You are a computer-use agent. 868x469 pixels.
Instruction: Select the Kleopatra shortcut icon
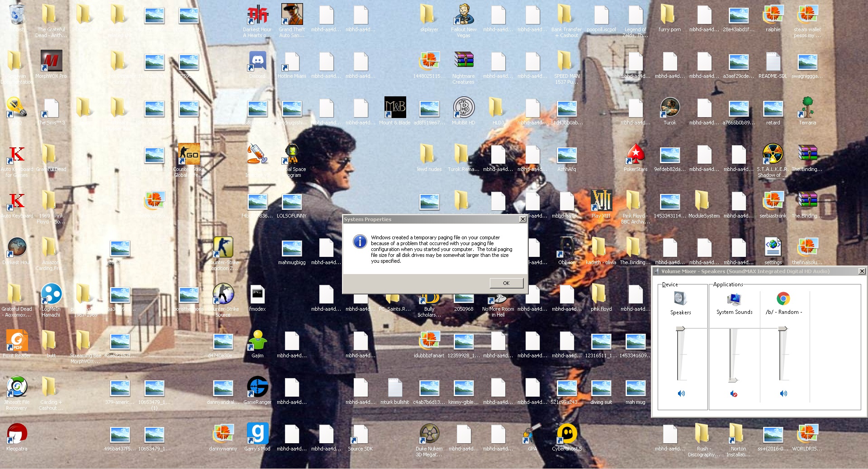(17, 434)
